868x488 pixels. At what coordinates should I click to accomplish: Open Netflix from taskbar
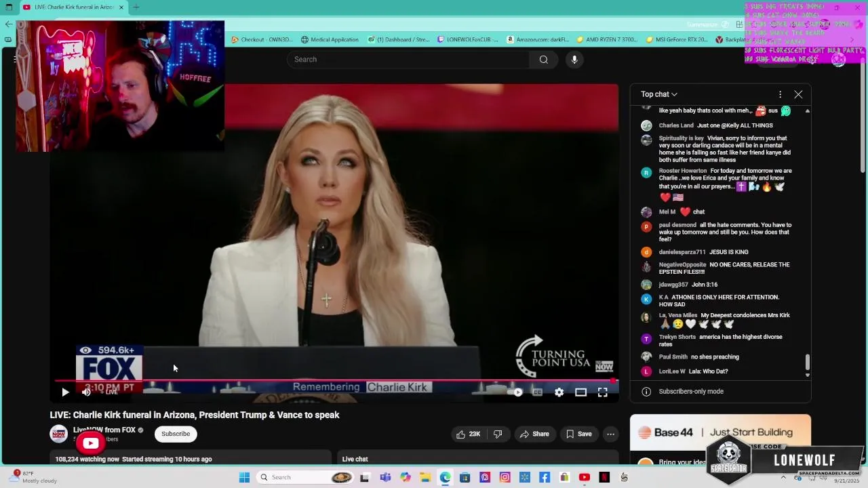click(x=604, y=477)
